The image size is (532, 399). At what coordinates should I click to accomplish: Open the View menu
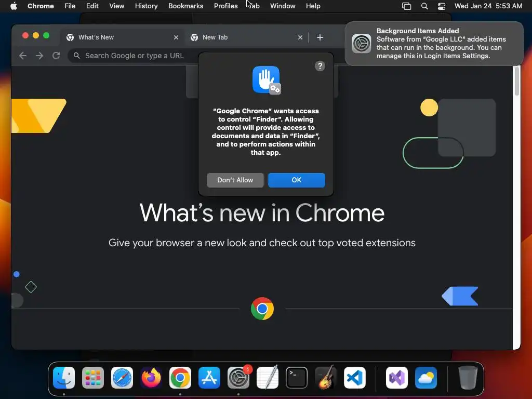[117, 6]
